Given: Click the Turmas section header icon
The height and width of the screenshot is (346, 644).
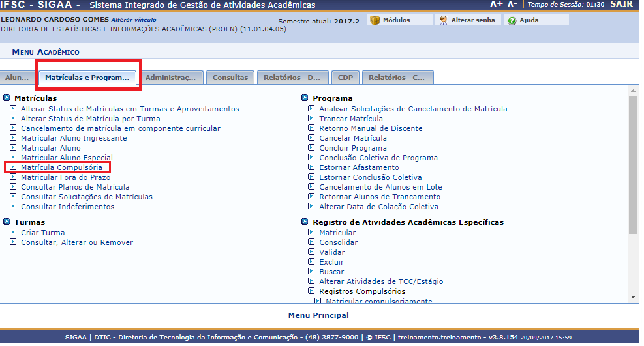Looking at the screenshot, I should (7, 222).
